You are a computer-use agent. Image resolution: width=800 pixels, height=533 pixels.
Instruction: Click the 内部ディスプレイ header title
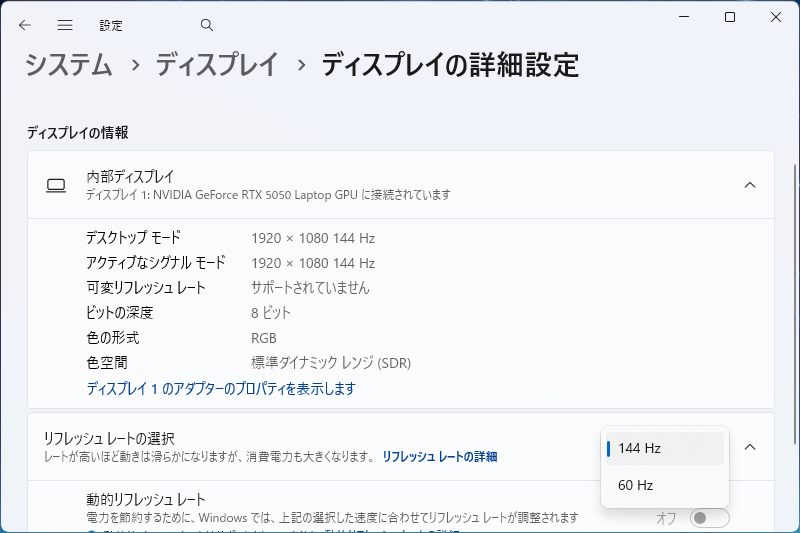(x=131, y=176)
